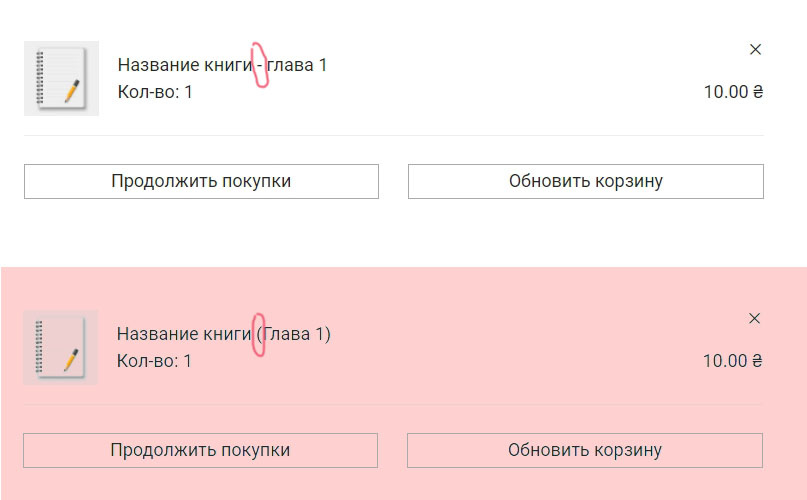Click the red circle around the dash
Image resolution: width=807 pixels, height=500 pixels.
pos(260,65)
